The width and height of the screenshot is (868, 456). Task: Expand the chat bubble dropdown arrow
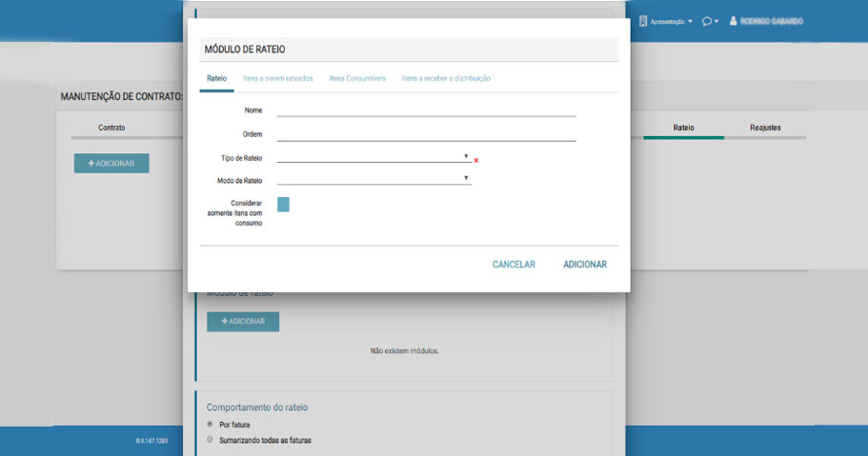click(717, 22)
